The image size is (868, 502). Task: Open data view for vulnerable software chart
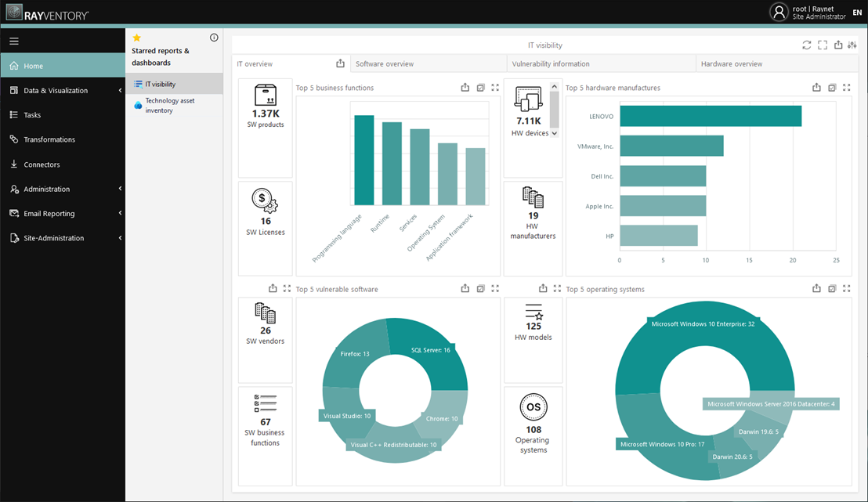[x=480, y=288]
